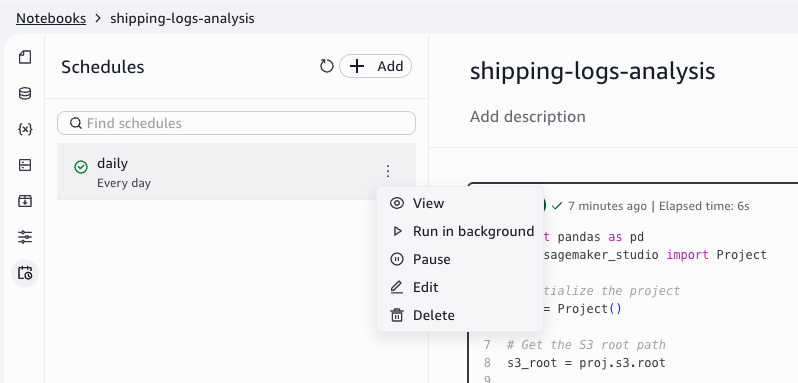Open the package download icon in sidebar
Screen dimensions: 798x383
25,201
